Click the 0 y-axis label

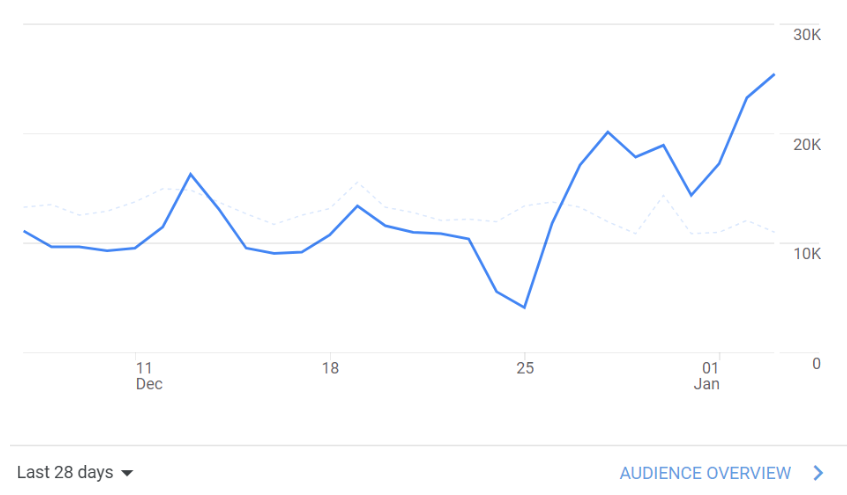(816, 364)
